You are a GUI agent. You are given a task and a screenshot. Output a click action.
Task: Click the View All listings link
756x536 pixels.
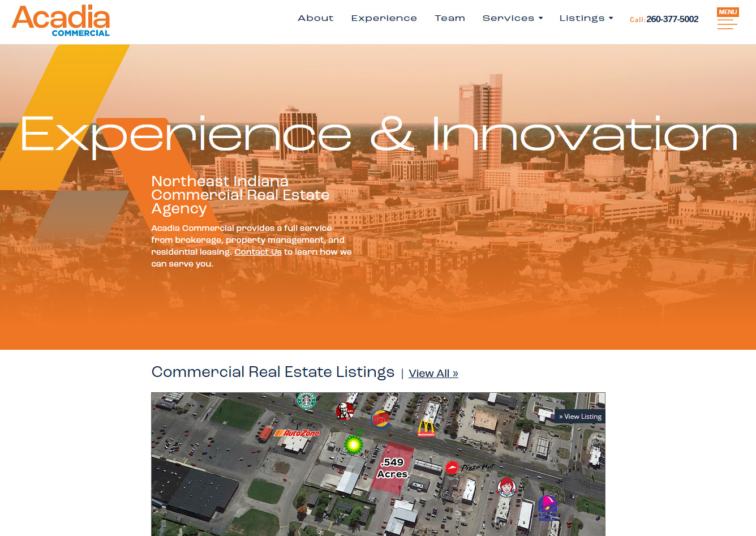tap(433, 373)
